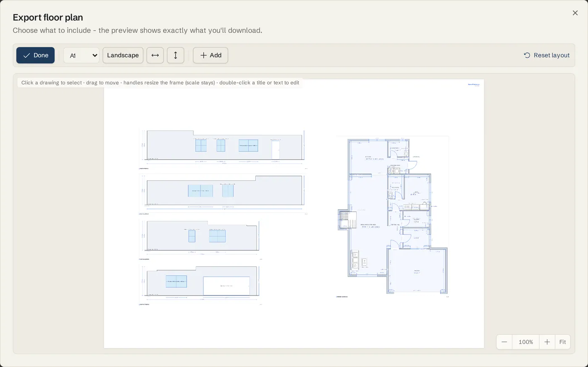Close the Export floor plan dialog
This screenshot has width=588, height=367.
[x=575, y=13]
